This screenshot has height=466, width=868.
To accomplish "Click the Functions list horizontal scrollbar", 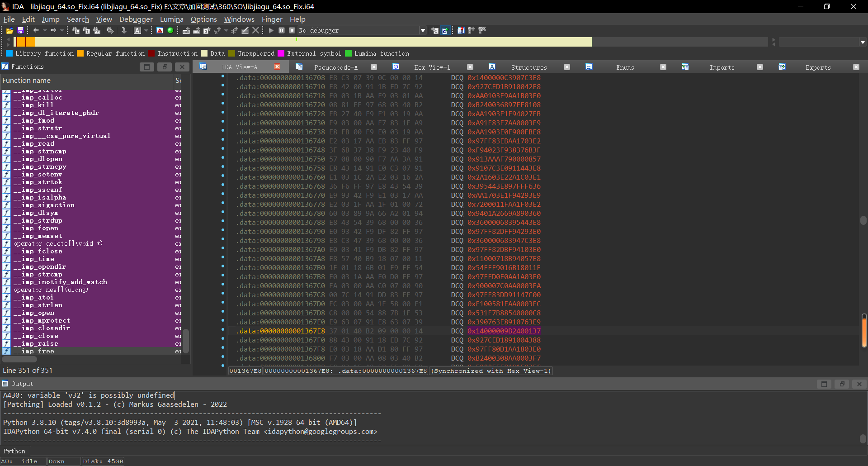I will pyautogui.click(x=20, y=359).
